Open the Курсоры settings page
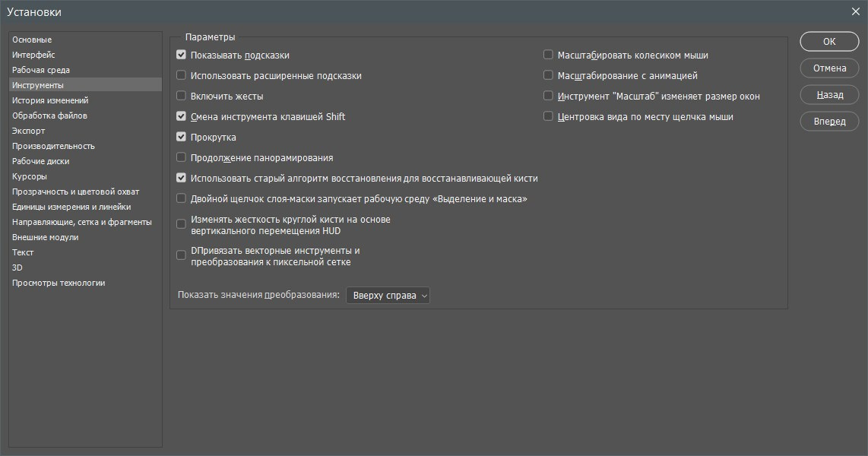Image resolution: width=868 pixels, height=456 pixels. tap(30, 176)
